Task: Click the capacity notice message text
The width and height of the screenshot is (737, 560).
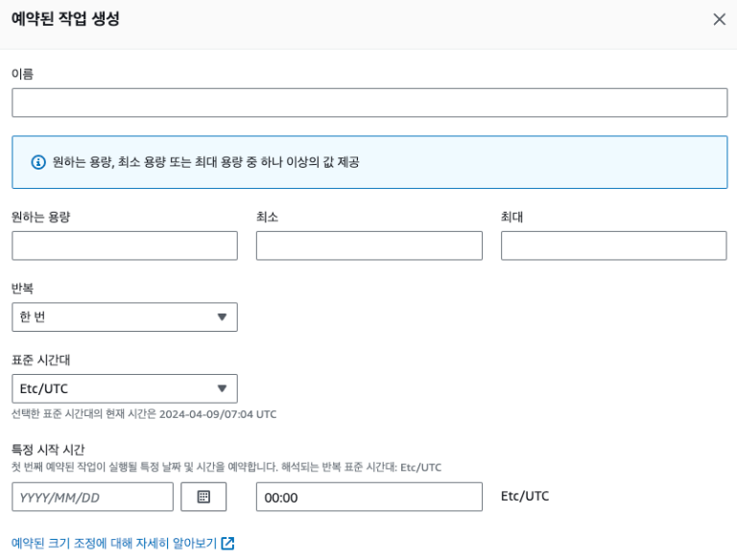Action: pyautogui.click(x=206, y=162)
